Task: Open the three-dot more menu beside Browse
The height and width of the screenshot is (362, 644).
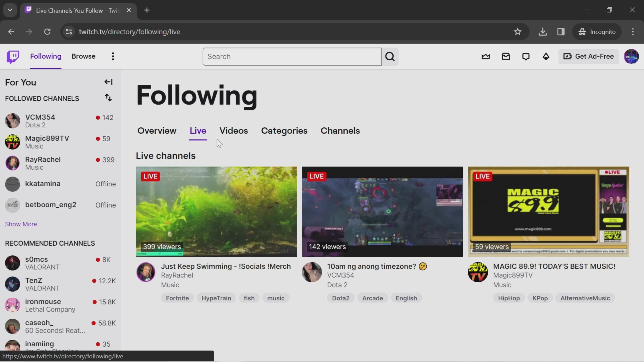Action: pos(113,56)
